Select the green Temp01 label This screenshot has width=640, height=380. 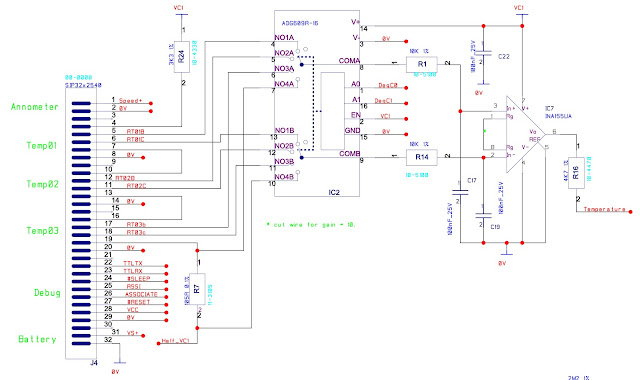click(x=42, y=146)
